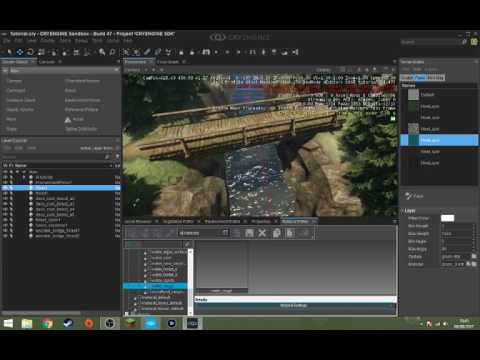
Task: Click the folder icon beside the Texture field
Action: [x=474, y=256]
